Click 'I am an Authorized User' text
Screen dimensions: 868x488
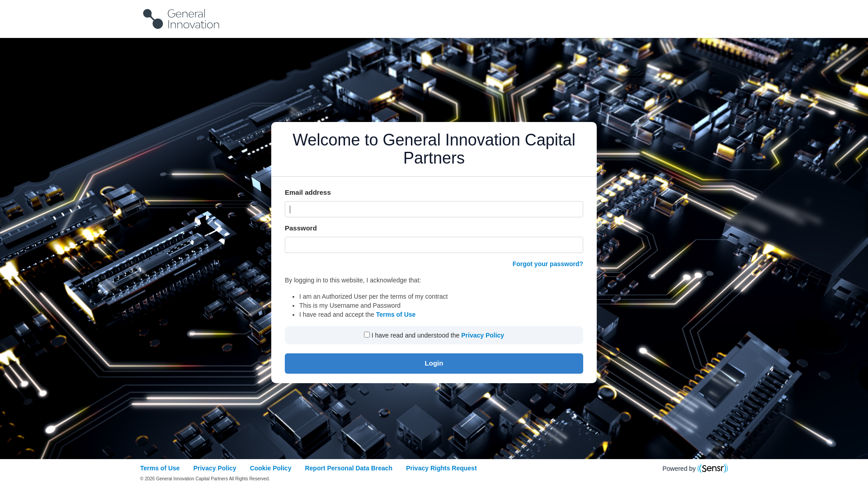point(373,296)
